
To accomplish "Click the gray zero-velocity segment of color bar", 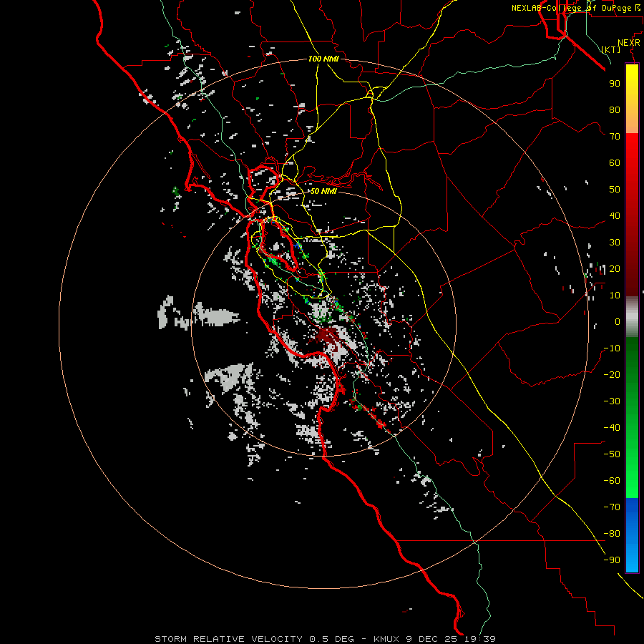I will pos(632,316).
